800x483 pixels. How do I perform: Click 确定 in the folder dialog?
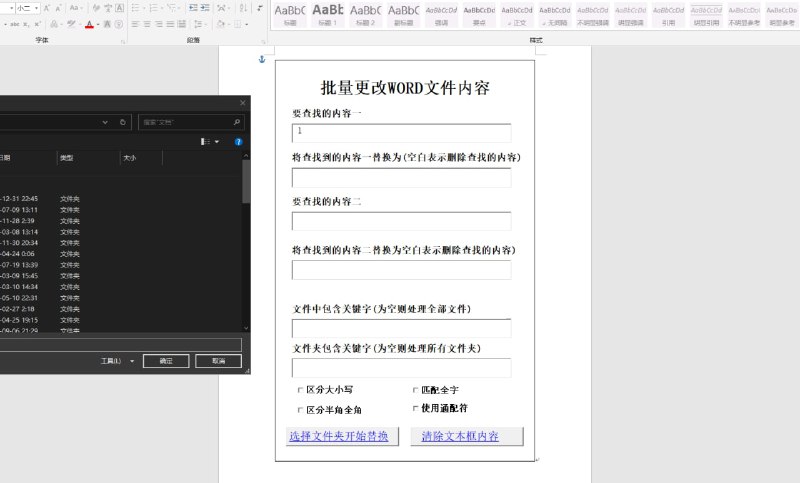coord(166,361)
